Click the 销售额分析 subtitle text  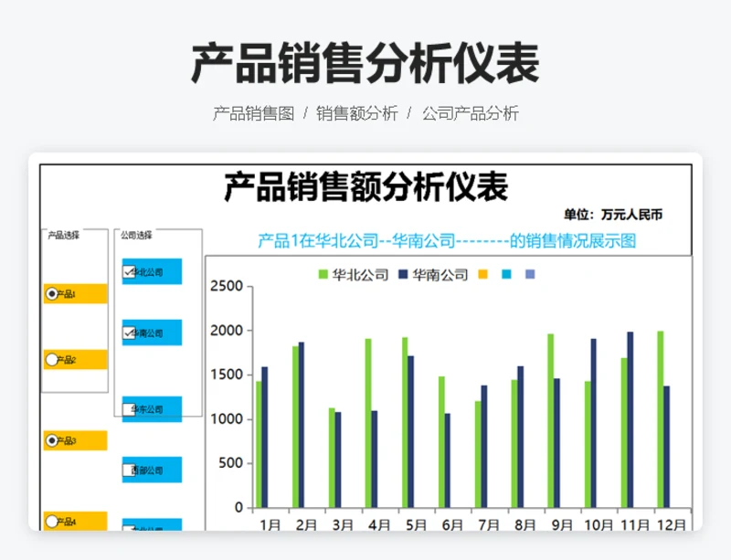pos(357,113)
